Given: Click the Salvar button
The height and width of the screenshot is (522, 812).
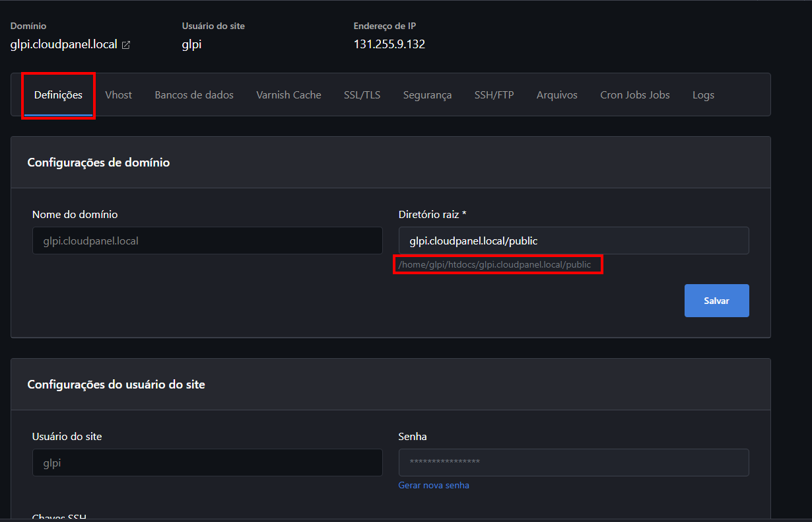Looking at the screenshot, I should pos(716,301).
